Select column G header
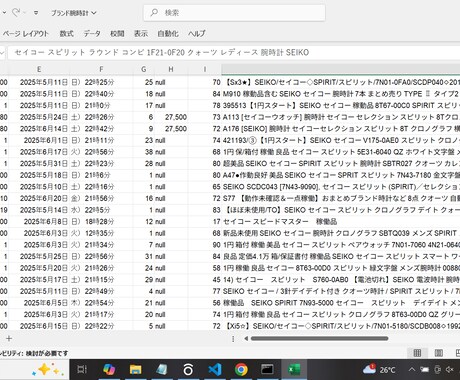This screenshot has height=380, width=460. point(144,69)
